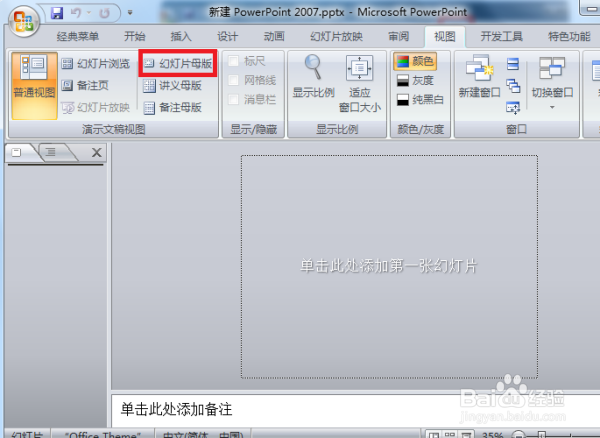Start 幻灯片放映 from the presentation views group
Image resolution: width=600 pixels, height=438 pixels.
96,107
